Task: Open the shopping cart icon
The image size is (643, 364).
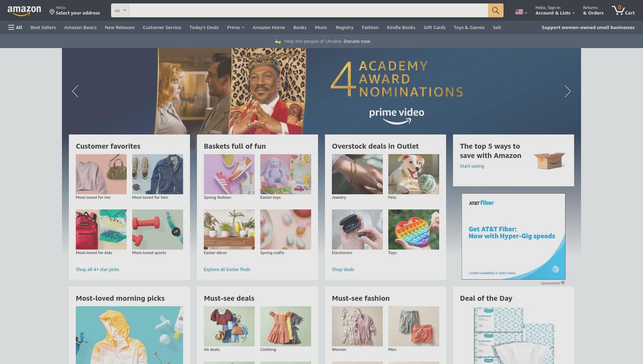Action: 623,10
